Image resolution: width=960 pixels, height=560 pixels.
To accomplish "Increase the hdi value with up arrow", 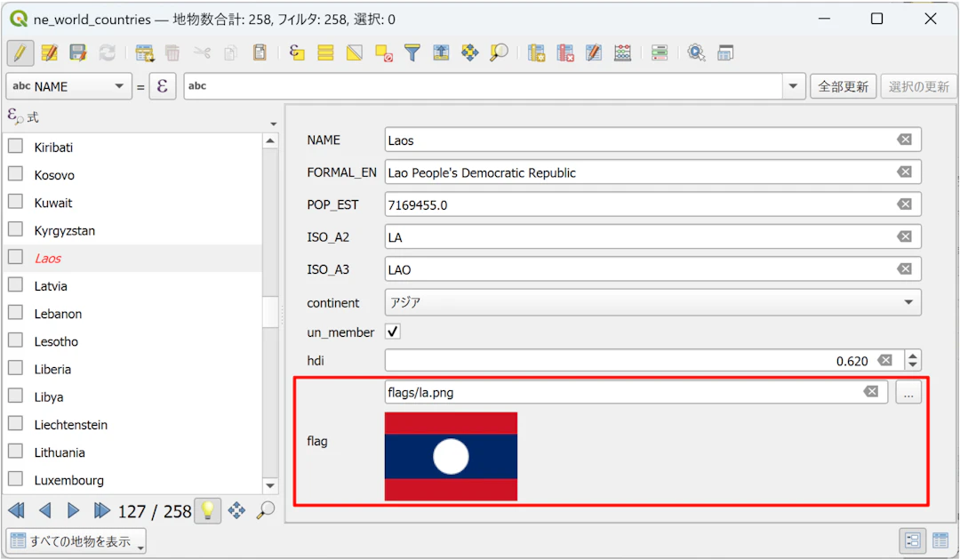I will (x=913, y=356).
